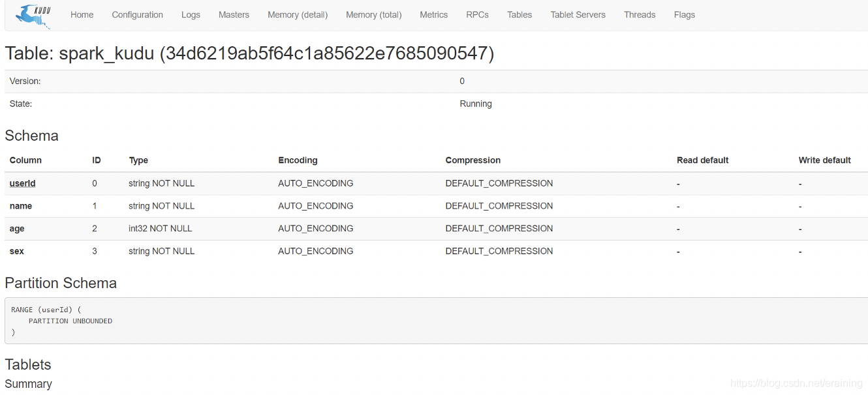
Task: Click the Write default column header
Action: point(825,160)
